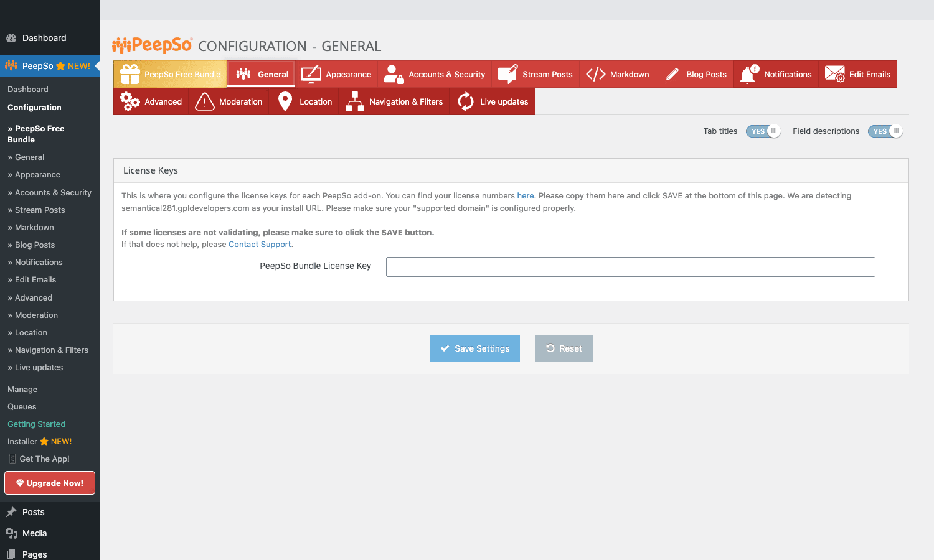Toggle the Tab titles switch
The width and height of the screenshot is (934, 560).
click(x=763, y=131)
